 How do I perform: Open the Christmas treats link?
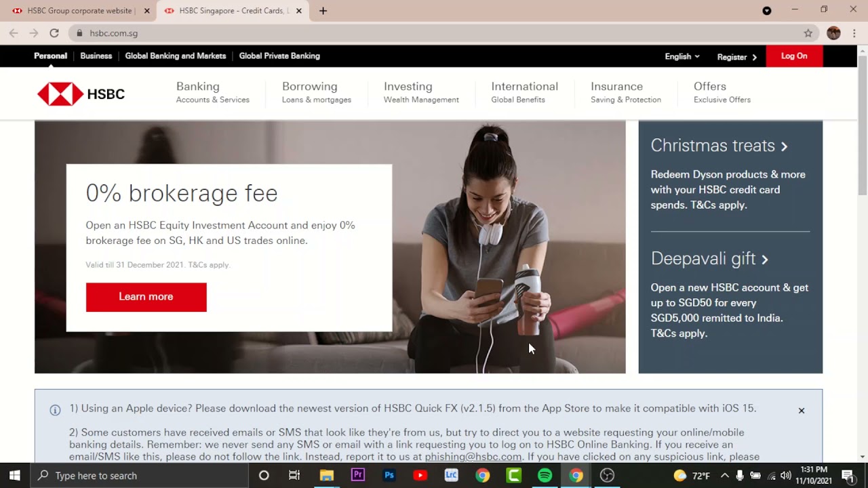click(719, 146)
